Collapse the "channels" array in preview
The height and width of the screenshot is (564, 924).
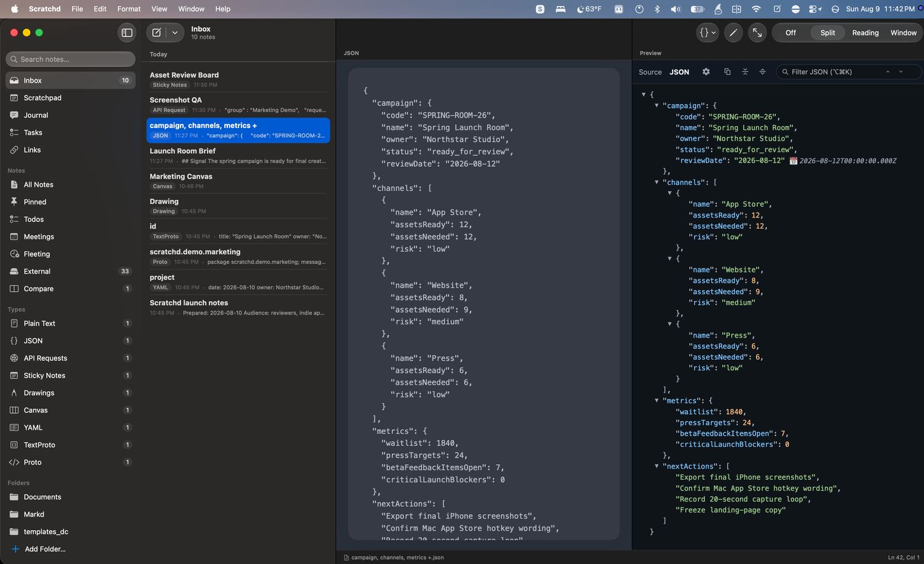click(x=657, y=182)
